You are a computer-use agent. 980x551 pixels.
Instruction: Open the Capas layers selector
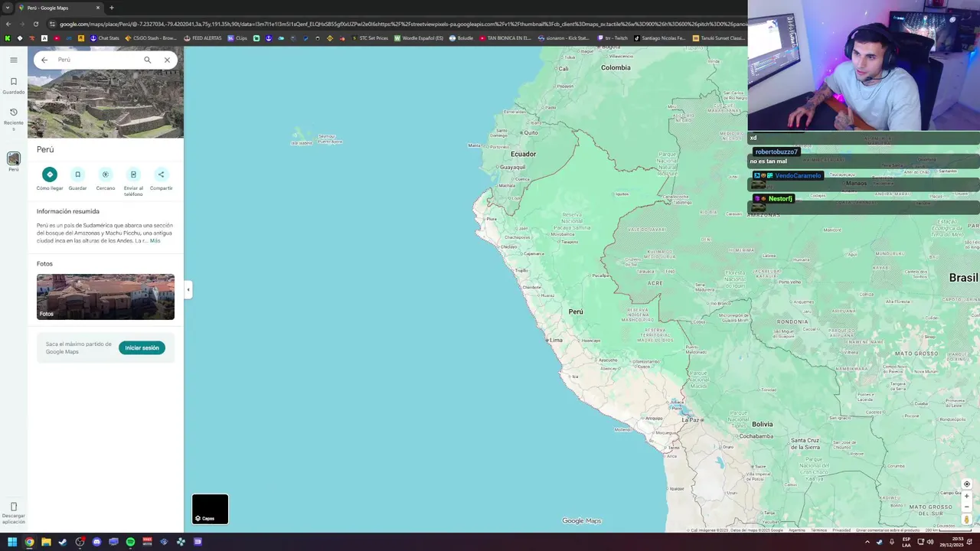210,509
